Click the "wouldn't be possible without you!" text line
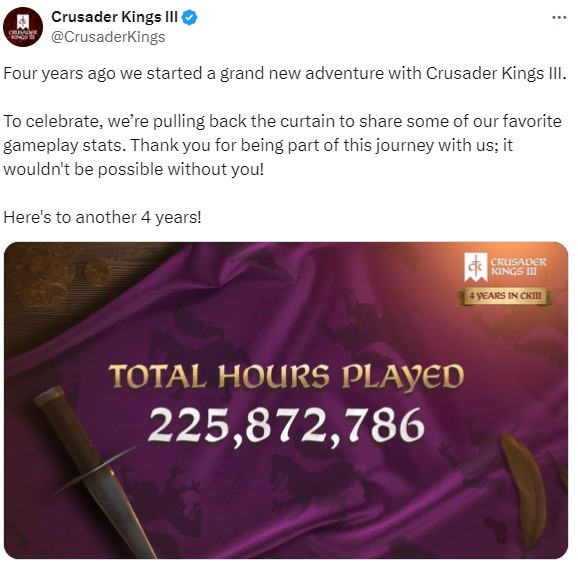Screen dimensions: 578x567 click(x=134, y=169)
